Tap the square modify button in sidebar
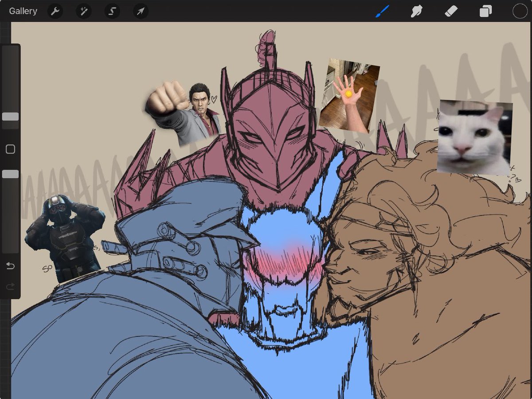The image size is (532, 399). (10, 149)
